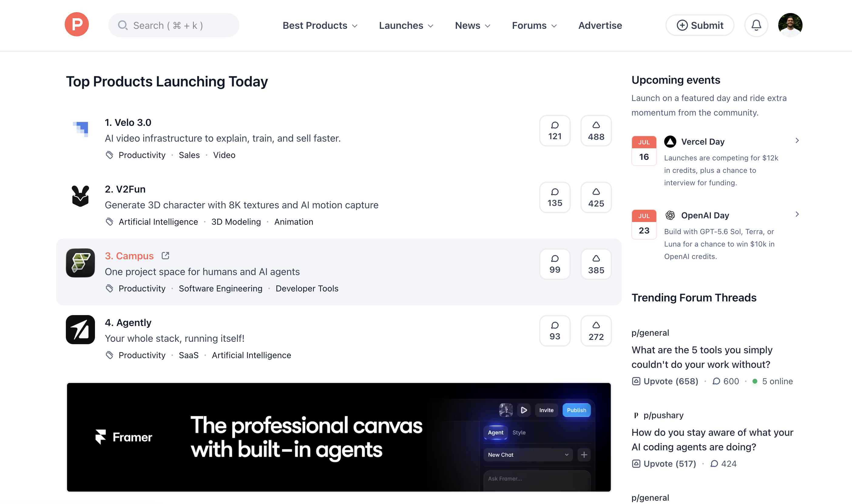Image resolution: width=852 pixels, height=504 pixels.
Task: Click the Trending Forum Threads heading
Action: [694, 297]
